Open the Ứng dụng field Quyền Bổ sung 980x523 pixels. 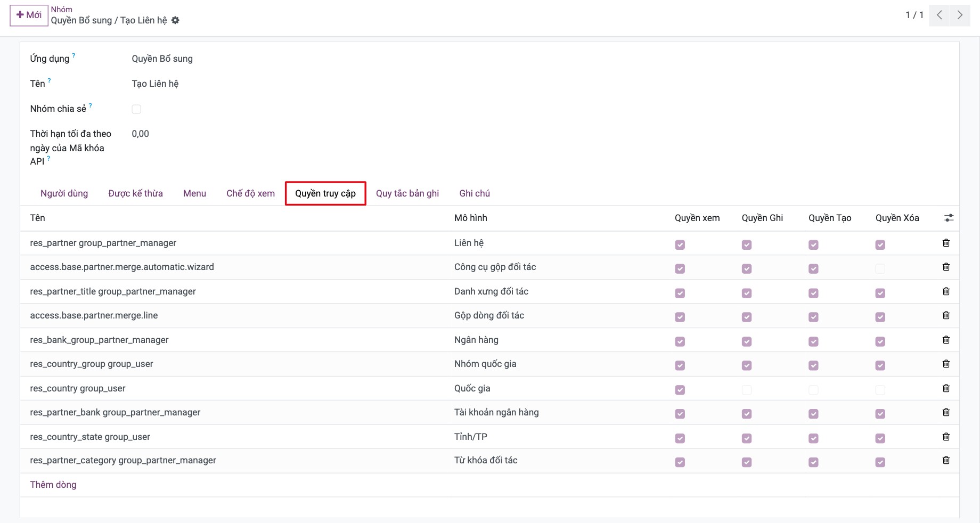coord(162,59)
